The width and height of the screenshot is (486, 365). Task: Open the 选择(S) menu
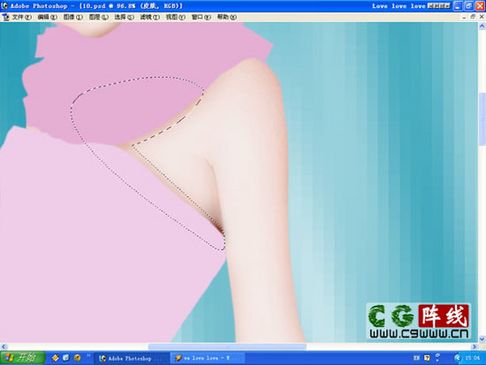[124, 17]
